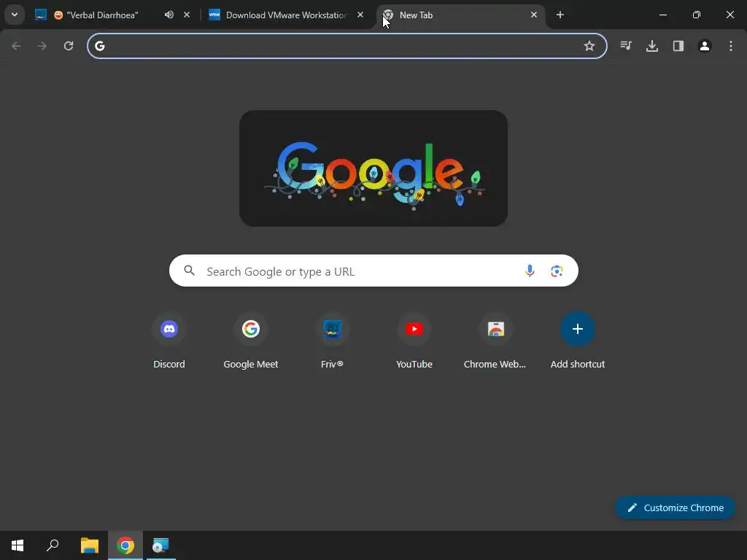747x560 pixels.
Task: Switch to Download VMware Workstation tab
Action: pyautogui.click(x=286, y=15)
